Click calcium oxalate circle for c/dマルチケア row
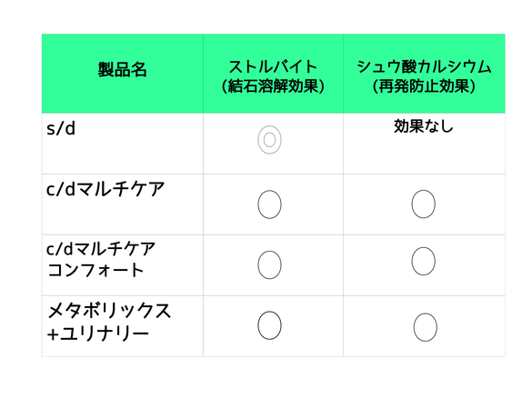Viewport: 532px width, 398px height. click(x=423, y=204)
